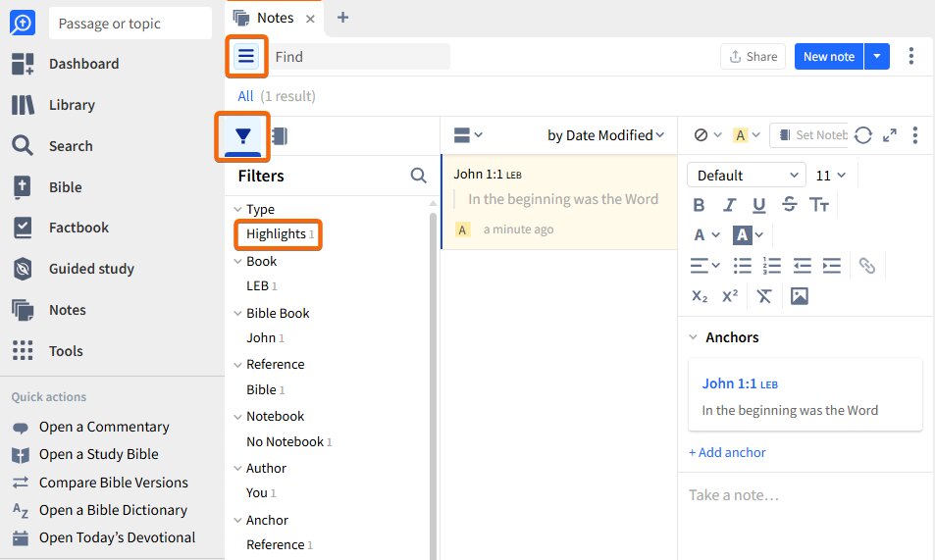Open the notes list view layout dropdown

tap(468, 135)
